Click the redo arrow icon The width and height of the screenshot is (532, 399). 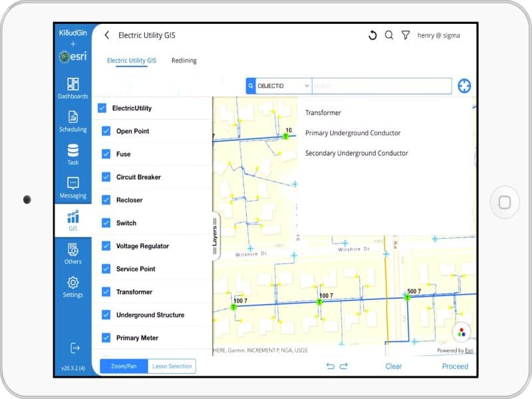tap(344, 366)
